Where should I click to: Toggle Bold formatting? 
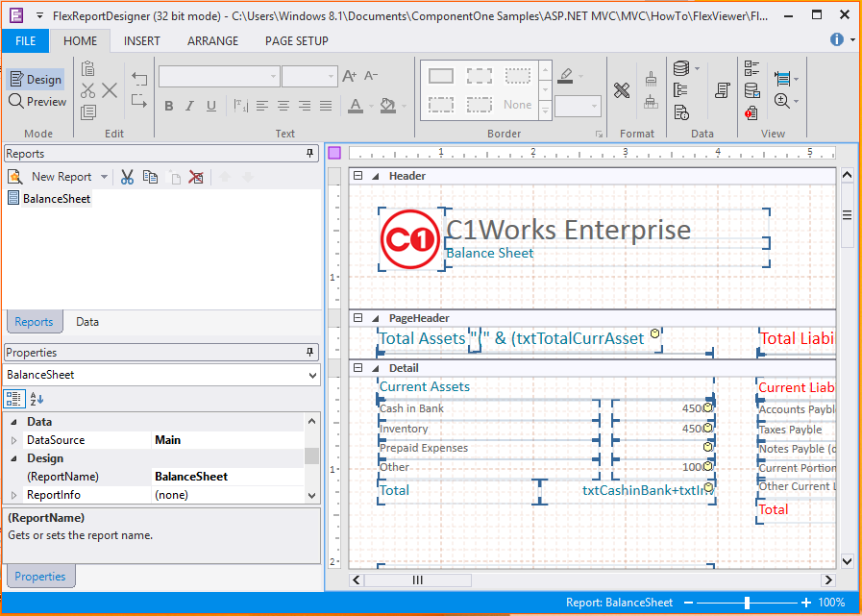pyautogui.click(x=169, y=106)
